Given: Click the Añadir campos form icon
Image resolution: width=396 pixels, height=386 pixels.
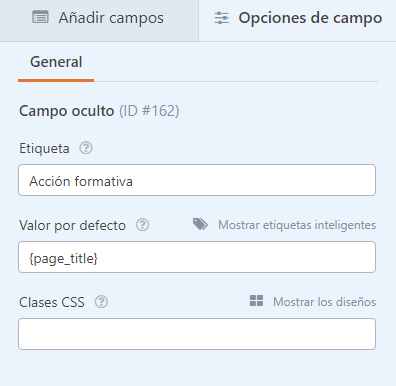Looking at the screenshot, I should click(40, 17).
